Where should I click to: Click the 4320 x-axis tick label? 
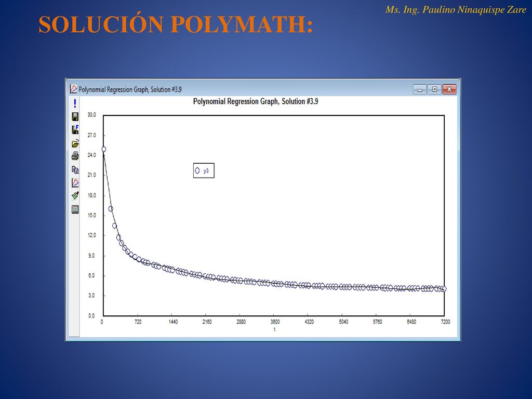tap(309, 322)
